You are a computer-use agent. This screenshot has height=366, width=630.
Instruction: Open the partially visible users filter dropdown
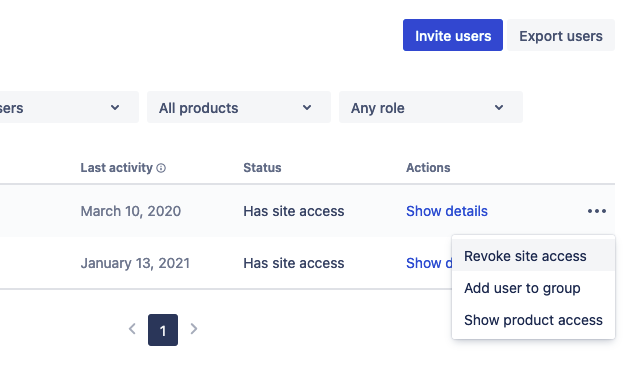point(69,107)
